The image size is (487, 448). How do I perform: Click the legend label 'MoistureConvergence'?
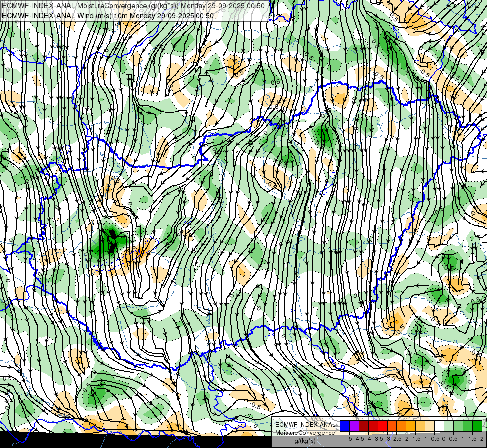coord(305,433)
